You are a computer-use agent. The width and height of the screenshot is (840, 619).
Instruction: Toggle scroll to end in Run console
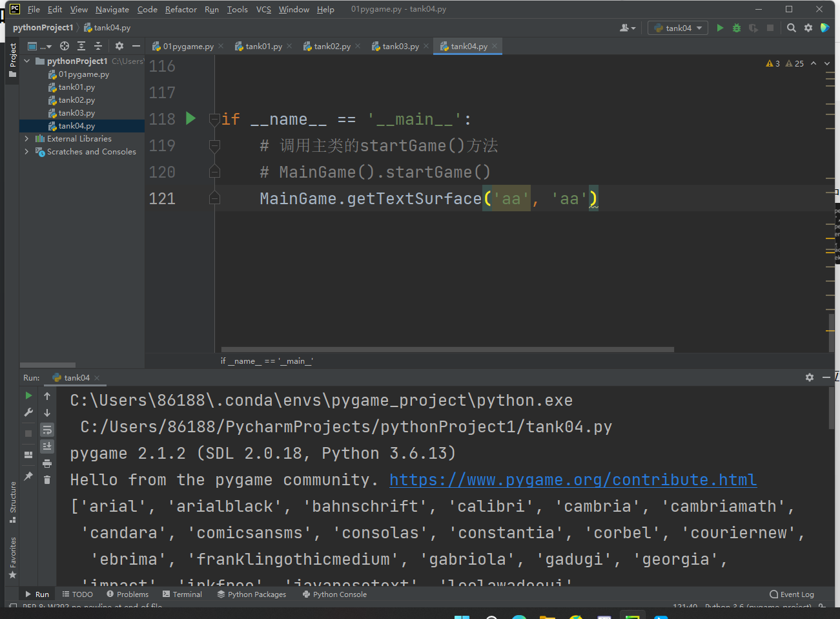point(47,446)
